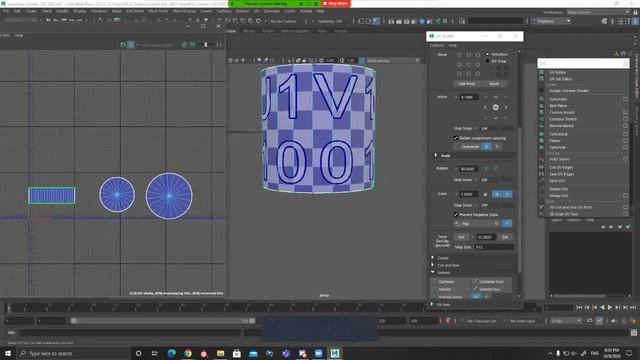This screenshot has width=640, height=360.
Task: Click Sew UV Edges icon
Action: click(x=542, y=174)
